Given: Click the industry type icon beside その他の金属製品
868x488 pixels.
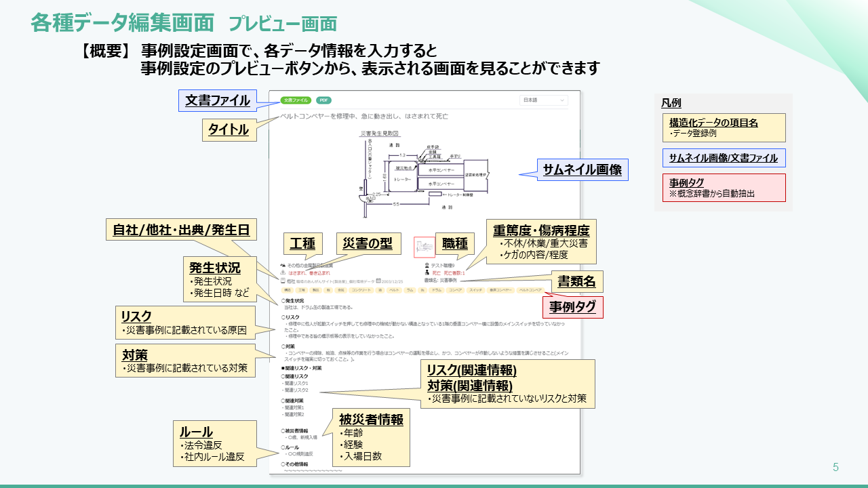Looking at the screenshot, I should [283, 266].
